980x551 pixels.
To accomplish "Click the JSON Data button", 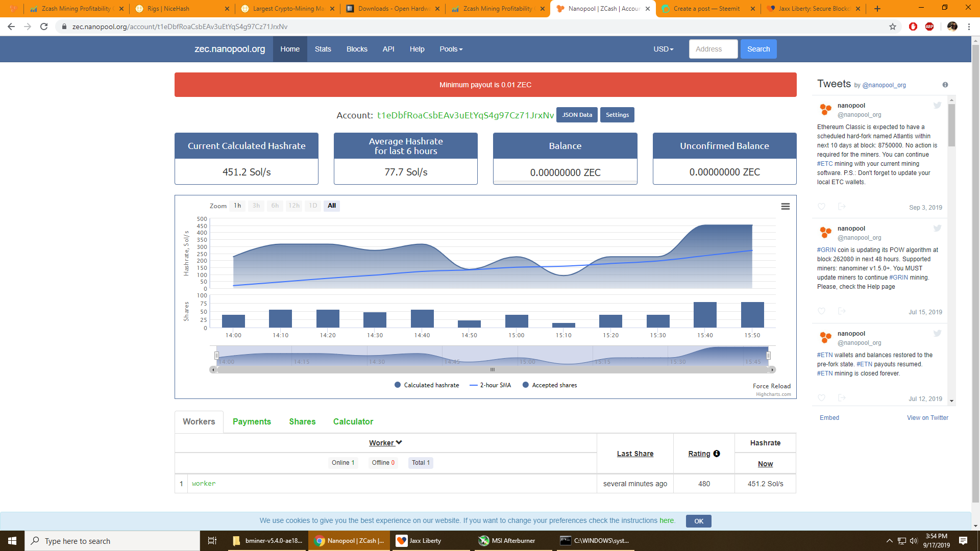I will (x=577, y=115).
